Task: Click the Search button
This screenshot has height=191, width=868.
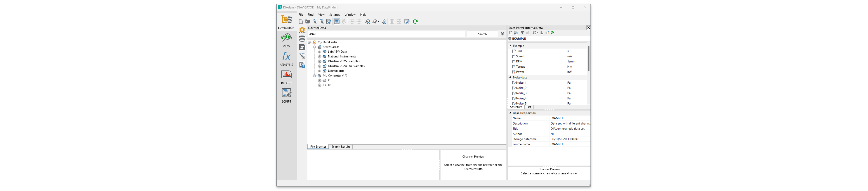Action: click(482, 34)
